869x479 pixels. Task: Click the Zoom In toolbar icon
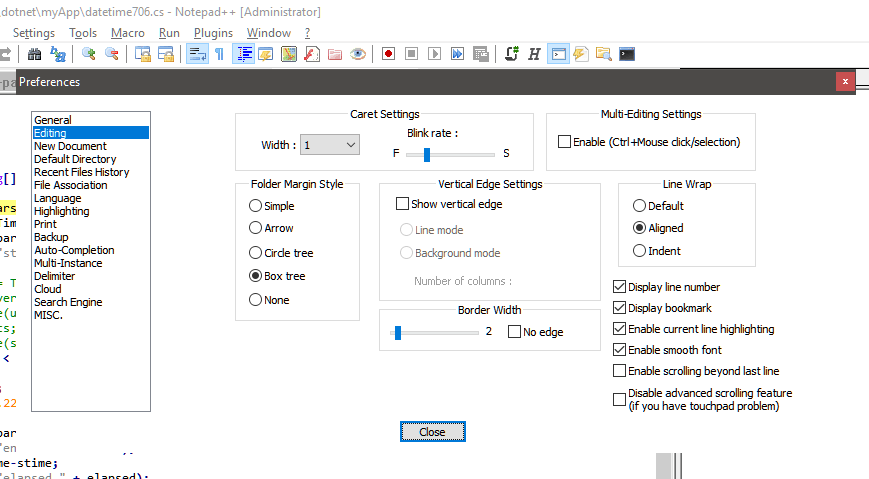(89, 54)
